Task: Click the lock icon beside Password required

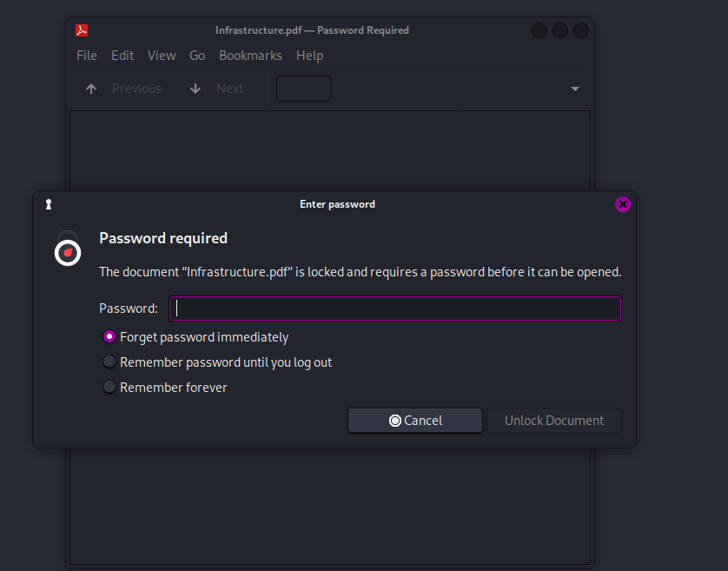Action: (68, 249)
